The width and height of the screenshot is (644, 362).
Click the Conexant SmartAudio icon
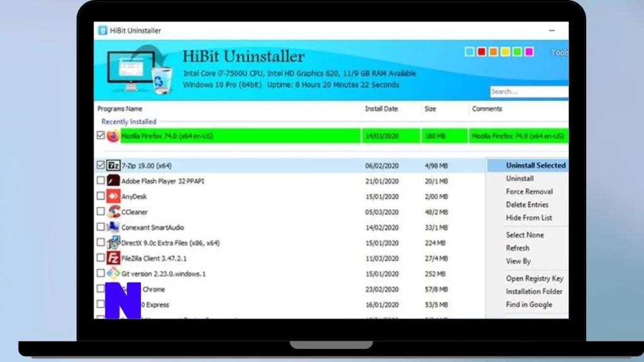pos(113,227)
